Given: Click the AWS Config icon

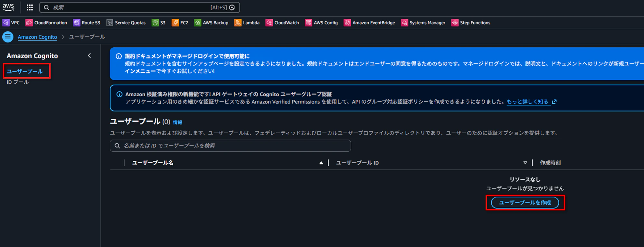Looking at the screenshot, I should tap(308, 23).
